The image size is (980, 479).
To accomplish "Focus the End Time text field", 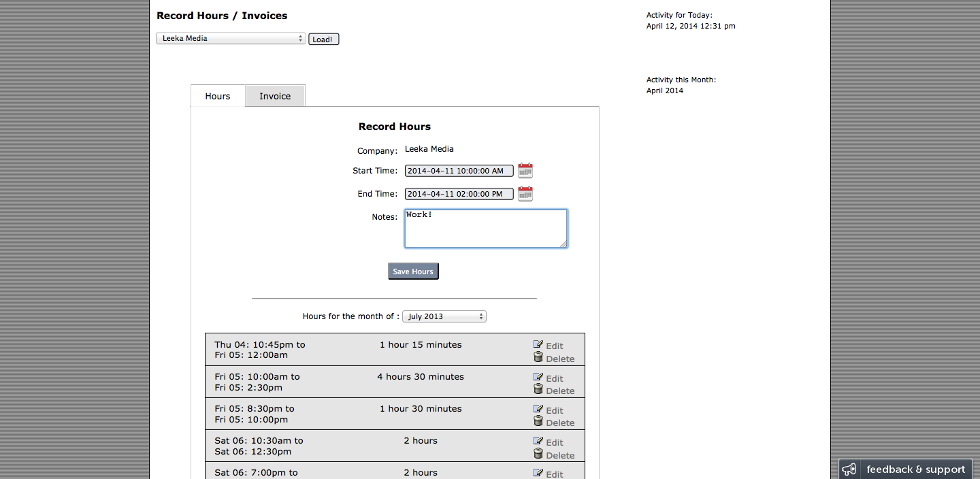I will click(x=459, y=194).
